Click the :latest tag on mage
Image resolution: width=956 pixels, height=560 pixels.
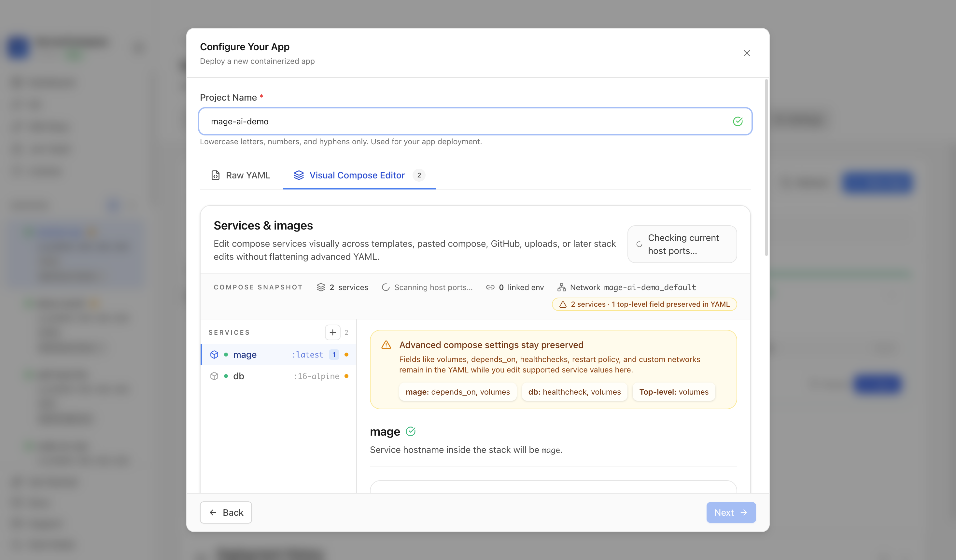[307, 355]
